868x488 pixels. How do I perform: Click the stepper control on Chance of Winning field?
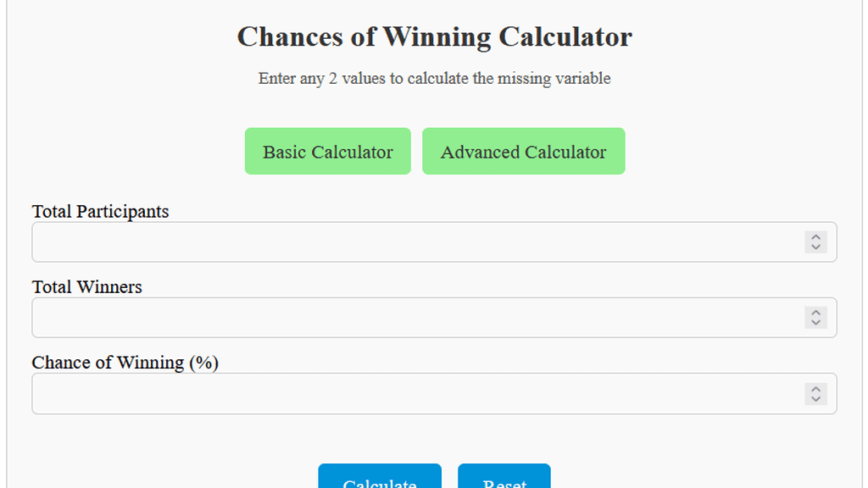coord(815,393)
